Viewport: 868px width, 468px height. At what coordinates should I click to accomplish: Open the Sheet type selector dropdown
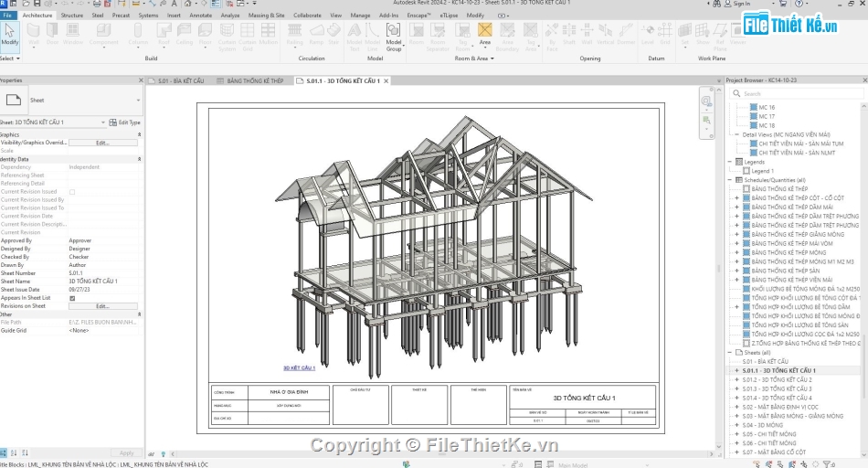point(138,101)
